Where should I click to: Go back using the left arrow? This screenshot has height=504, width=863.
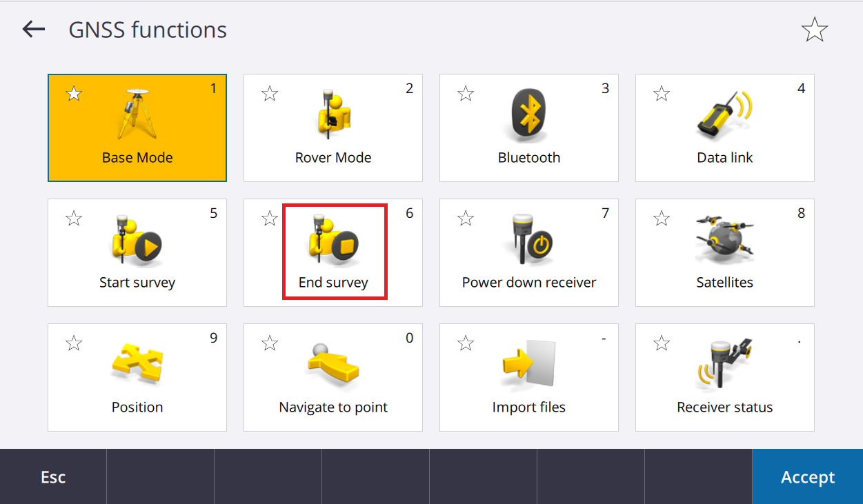coord(33,29)
